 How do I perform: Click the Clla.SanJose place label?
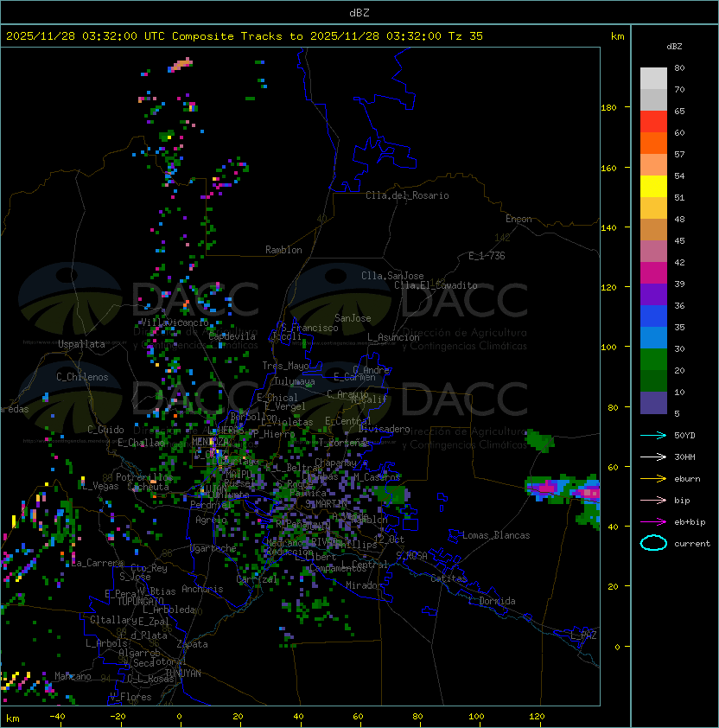click(x=392, y=276)
